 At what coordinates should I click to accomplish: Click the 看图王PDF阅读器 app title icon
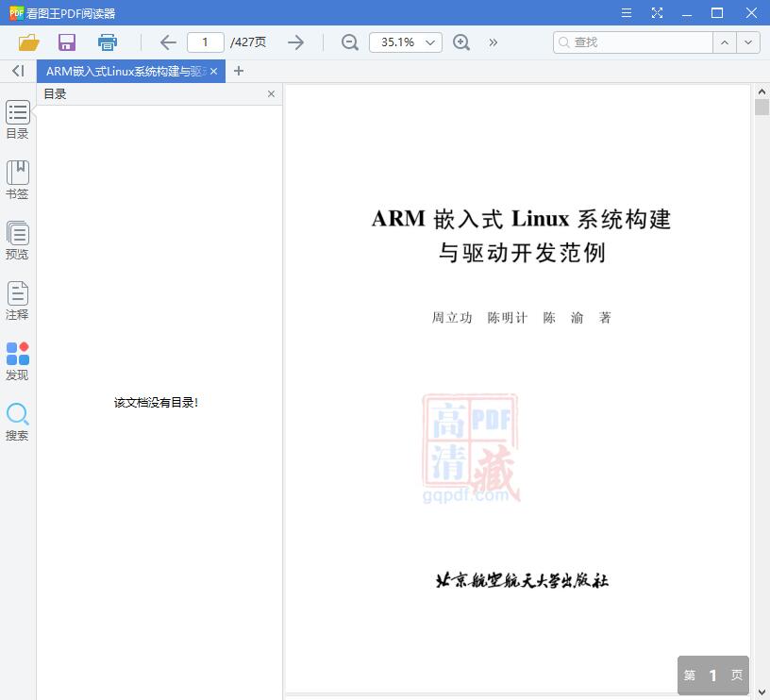(16, 13)
